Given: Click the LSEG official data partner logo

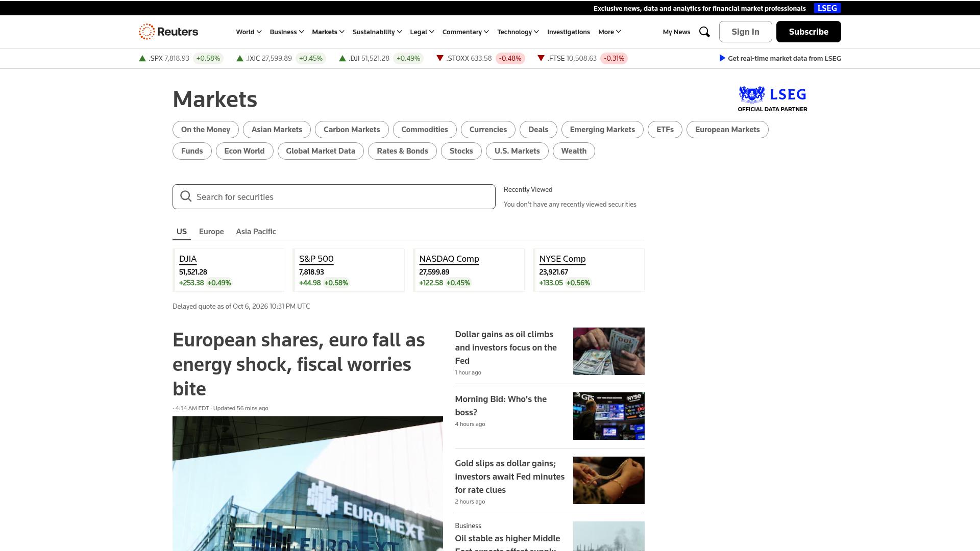Looking at the screenshot, I should pos(772,99).
